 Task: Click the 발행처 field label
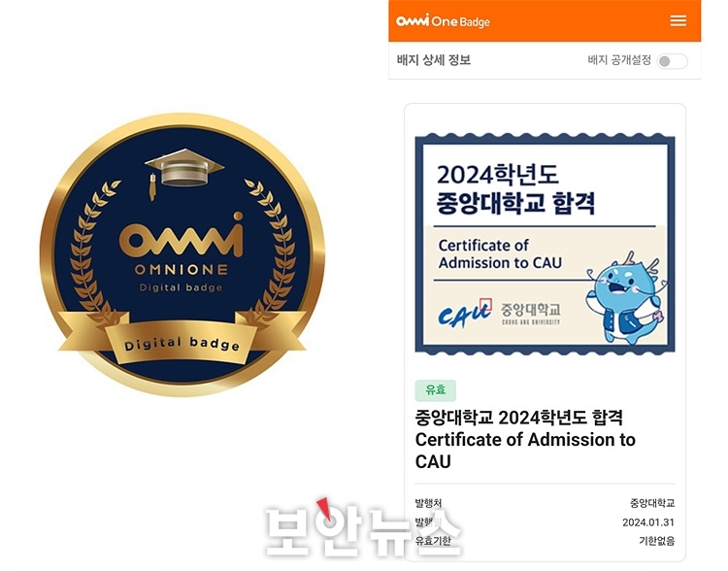(x=428, y=503)
